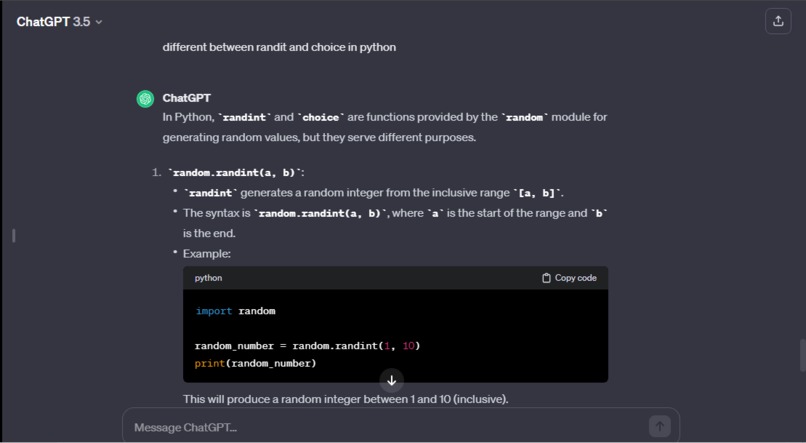Viewport: 806px width, 443px height.
Task: Click the "import random" code line
Action: [235, 311]
